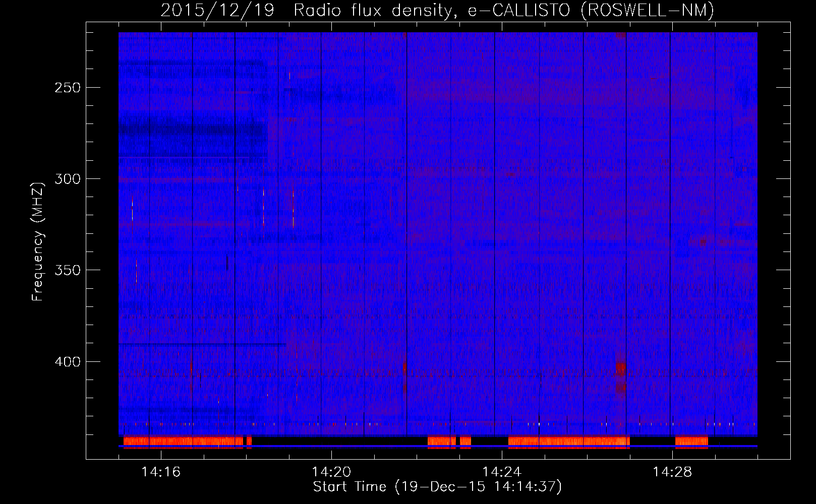Viewport: 816px width, 504px height.
Task: Click the 14:24 time tick label
Action: [x=502, y=472]
